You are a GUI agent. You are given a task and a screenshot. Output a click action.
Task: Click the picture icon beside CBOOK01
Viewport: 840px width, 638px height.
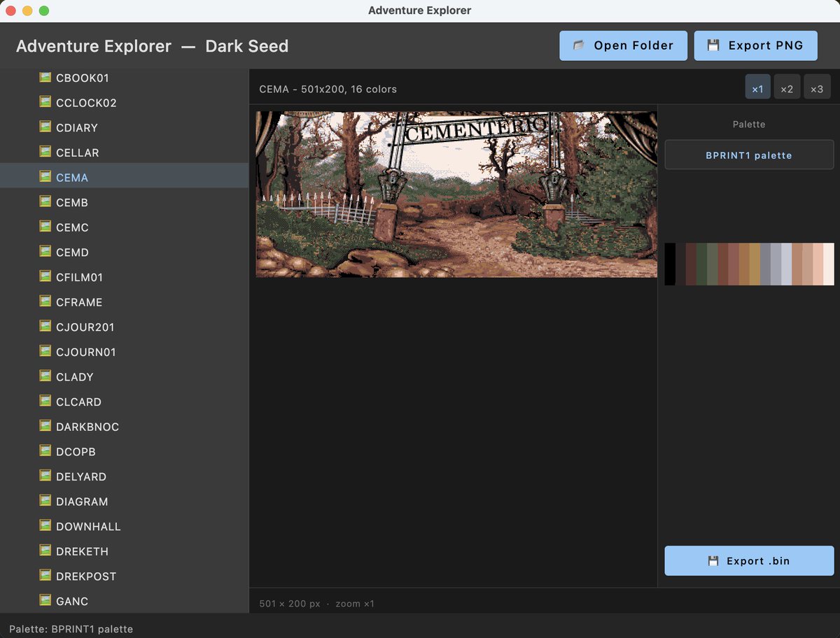click(45, 78)
